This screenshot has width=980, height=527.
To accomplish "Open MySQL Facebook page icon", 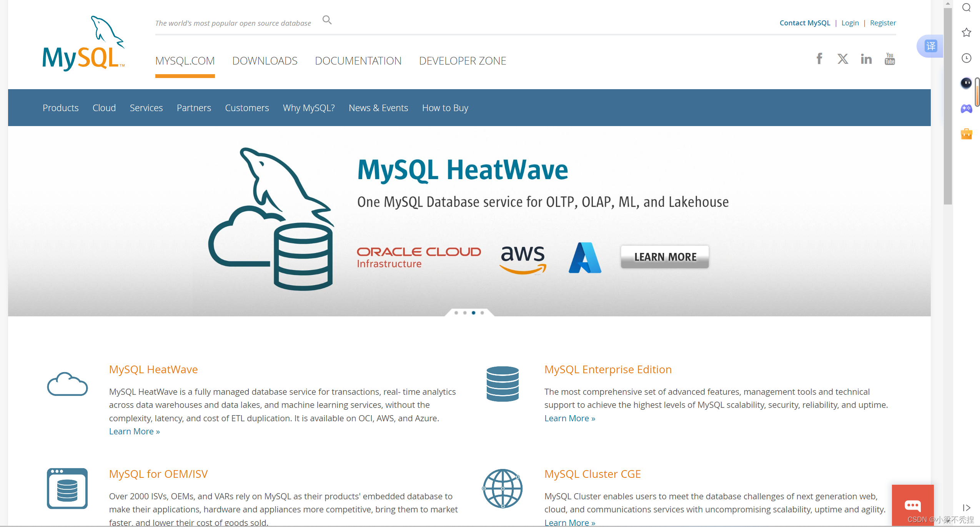I will [x=819, y=59].
